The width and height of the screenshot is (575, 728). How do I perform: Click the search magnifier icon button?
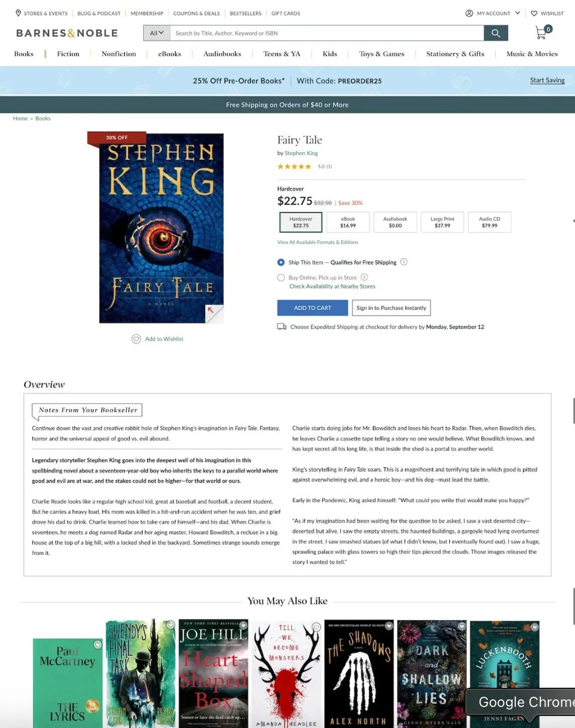tap(496, 33)
